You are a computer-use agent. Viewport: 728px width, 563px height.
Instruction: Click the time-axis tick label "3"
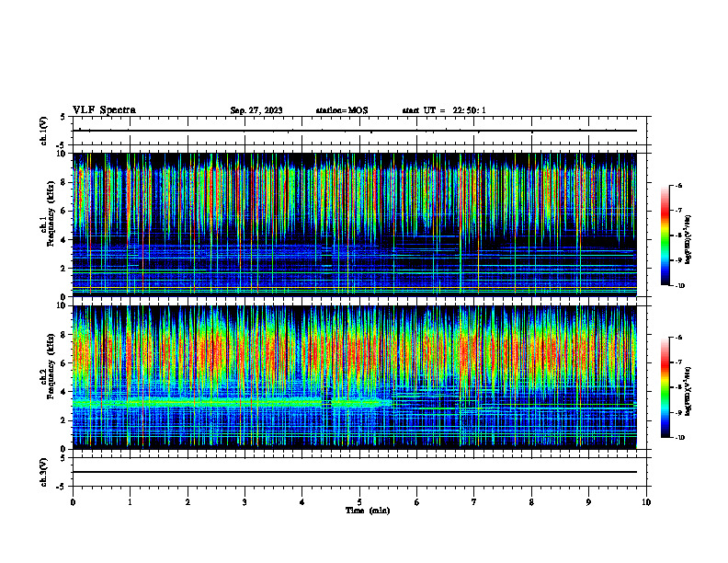click(x=245, y=502)
